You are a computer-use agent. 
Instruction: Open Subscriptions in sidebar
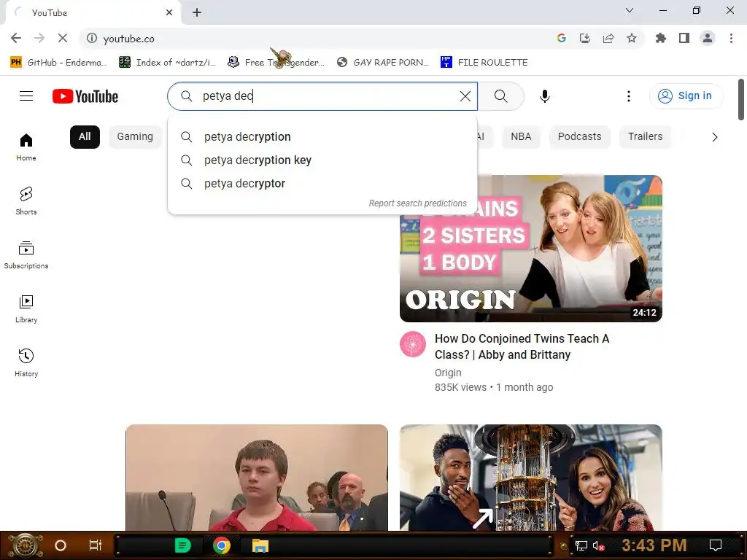coord(26,254)
